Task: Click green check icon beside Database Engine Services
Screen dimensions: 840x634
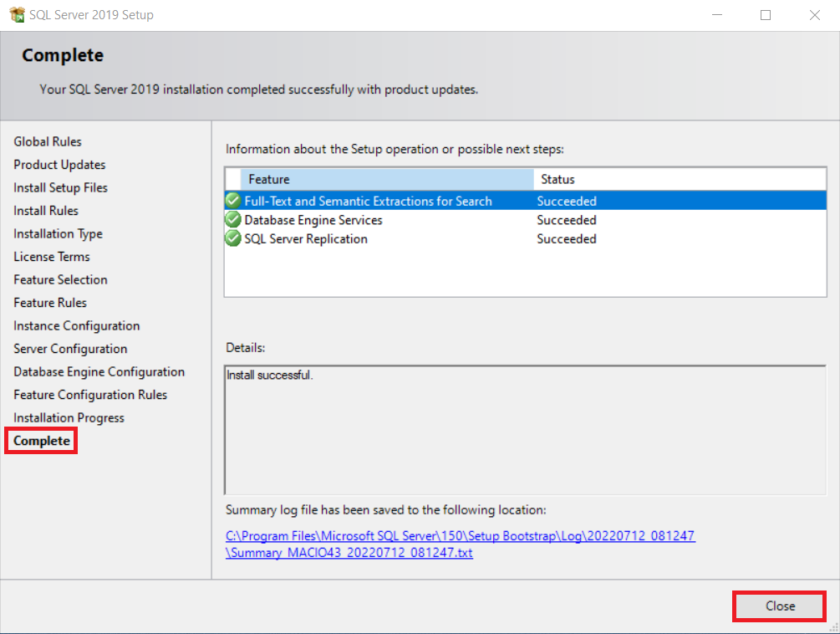Action: (233, 220)
